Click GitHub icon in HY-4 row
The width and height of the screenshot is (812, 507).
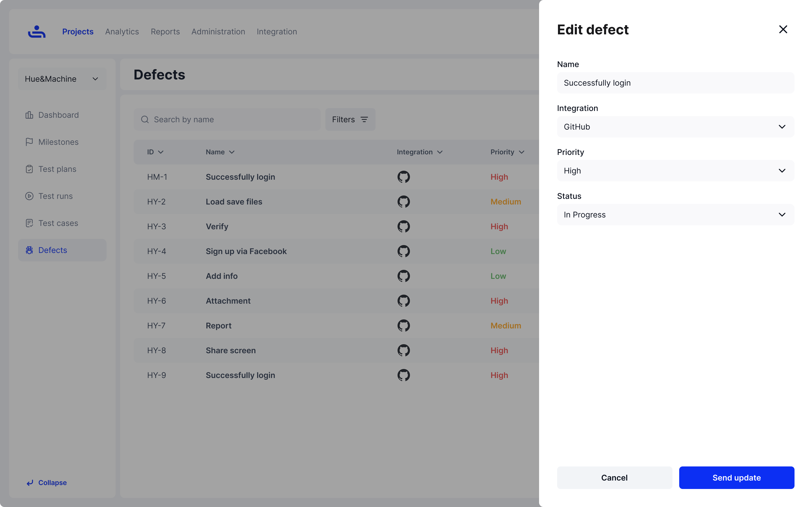(403, 251)
